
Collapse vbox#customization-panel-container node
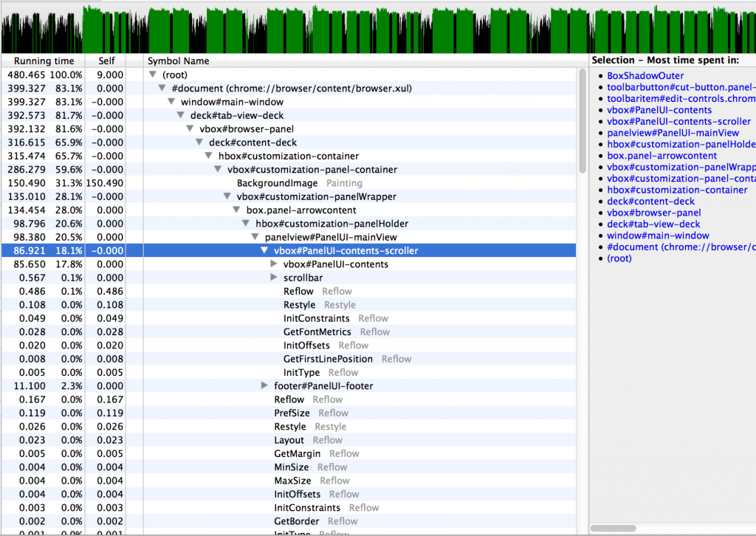click(218, 169)
